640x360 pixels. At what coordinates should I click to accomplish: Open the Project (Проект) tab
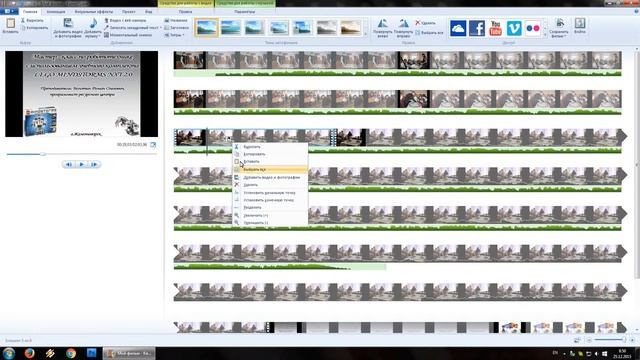pos(128,12)
